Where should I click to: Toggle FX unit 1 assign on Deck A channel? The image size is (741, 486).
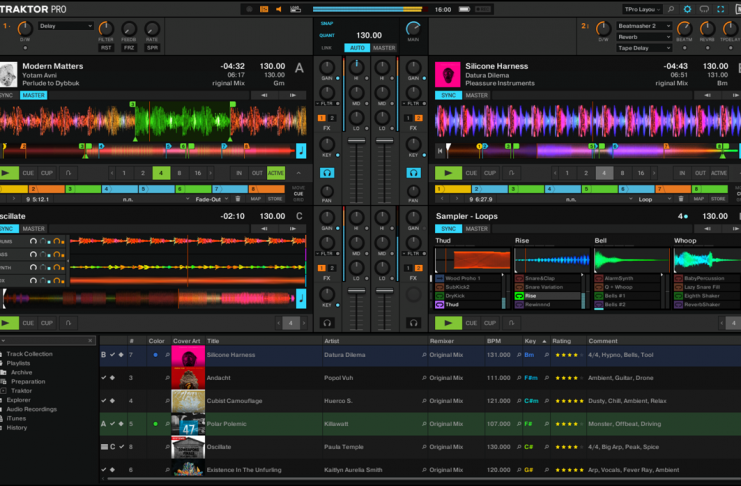tap(322, 118)
